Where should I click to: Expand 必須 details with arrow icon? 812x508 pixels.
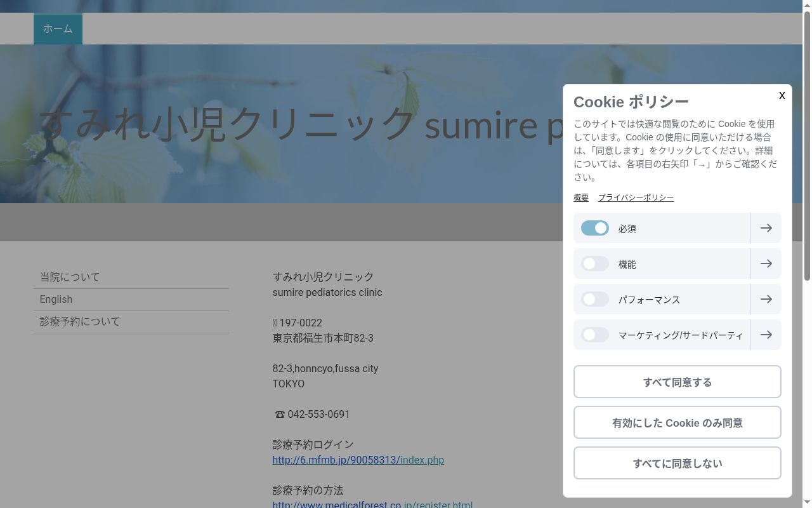[x=766, y=228]
